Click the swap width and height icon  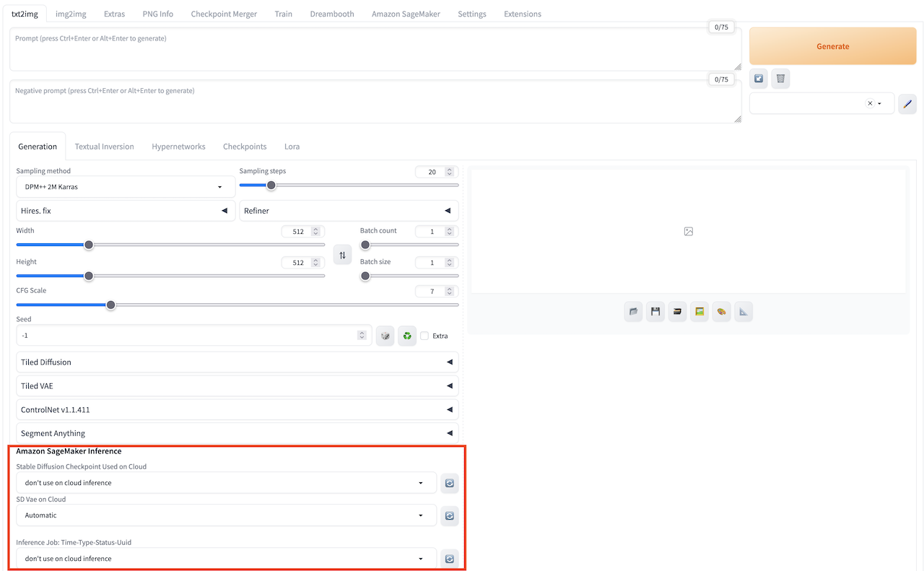342,255
